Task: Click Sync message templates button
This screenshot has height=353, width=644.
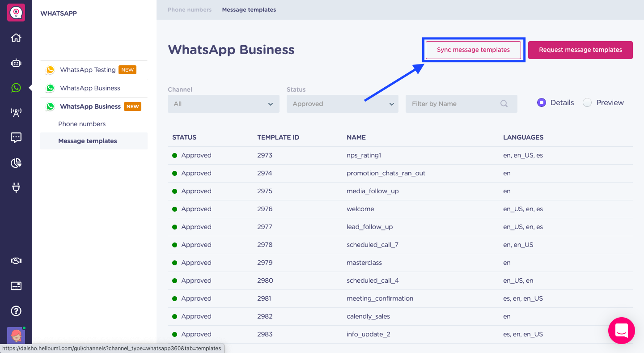Action: 473,50
